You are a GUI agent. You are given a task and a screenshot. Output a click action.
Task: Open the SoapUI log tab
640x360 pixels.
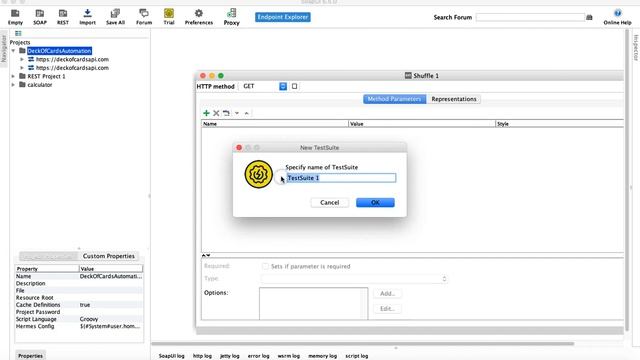[171, 356]
